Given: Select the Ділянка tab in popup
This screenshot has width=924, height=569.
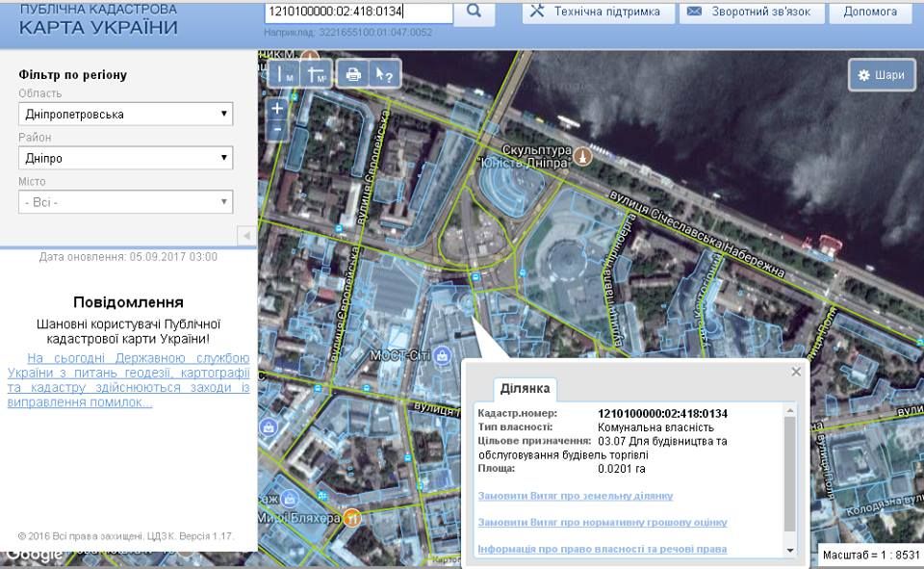Looking at the screenshot, I should (525, 388).
